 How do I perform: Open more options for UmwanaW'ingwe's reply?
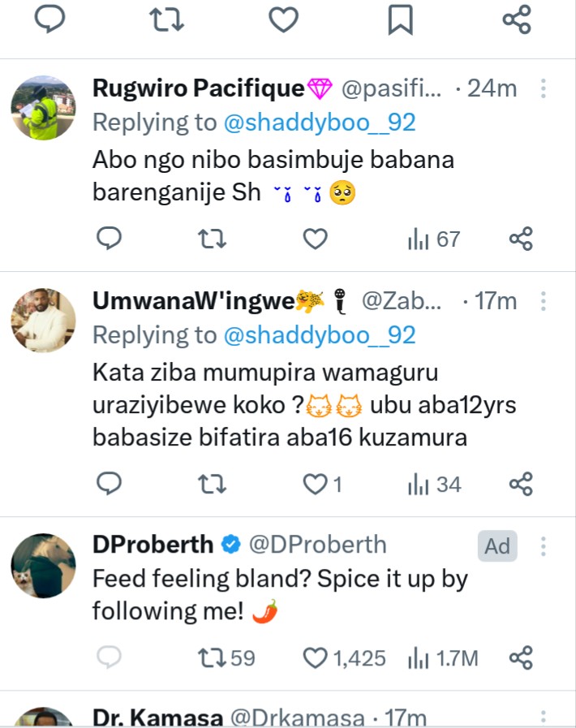(544, 302)
